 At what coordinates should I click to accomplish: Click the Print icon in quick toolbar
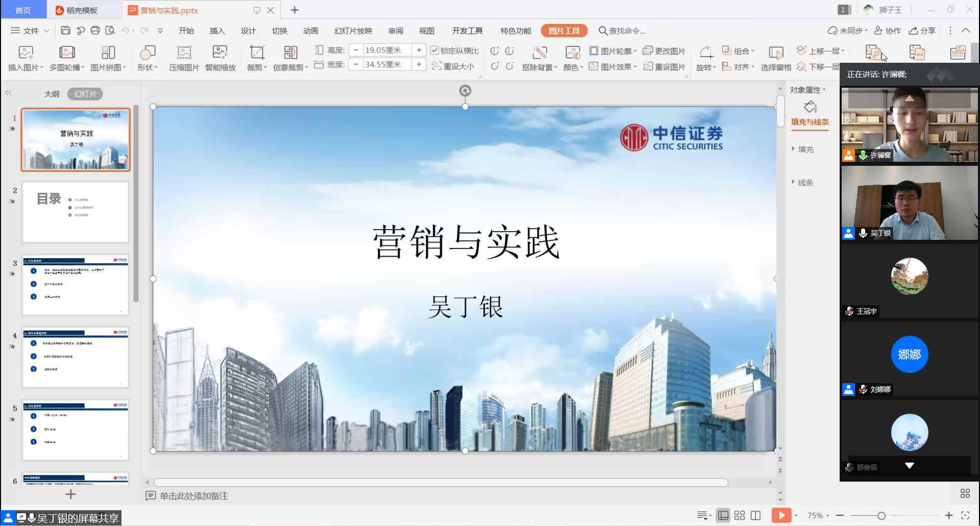(95, 31)
